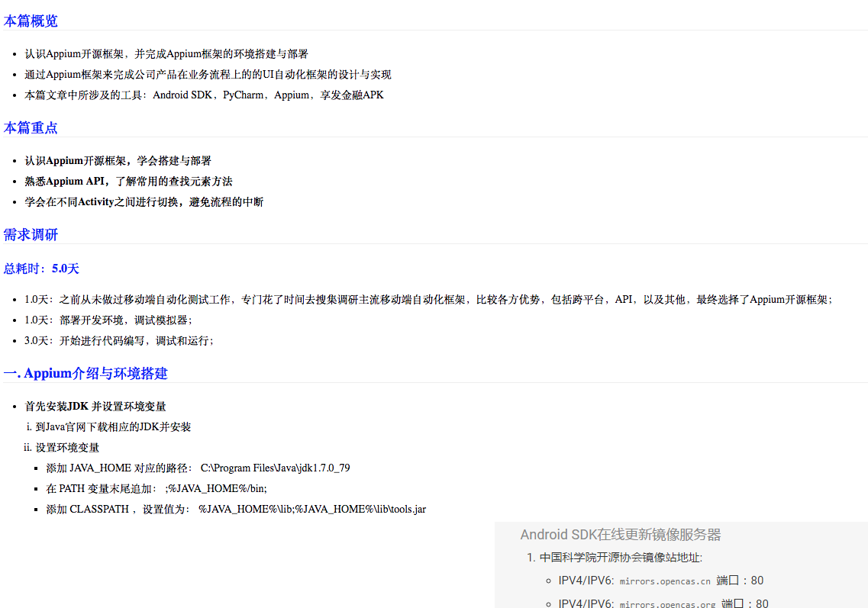868x608 pixels.
Task: Click the 本篇概览 heading
Action: click(31, 21)
